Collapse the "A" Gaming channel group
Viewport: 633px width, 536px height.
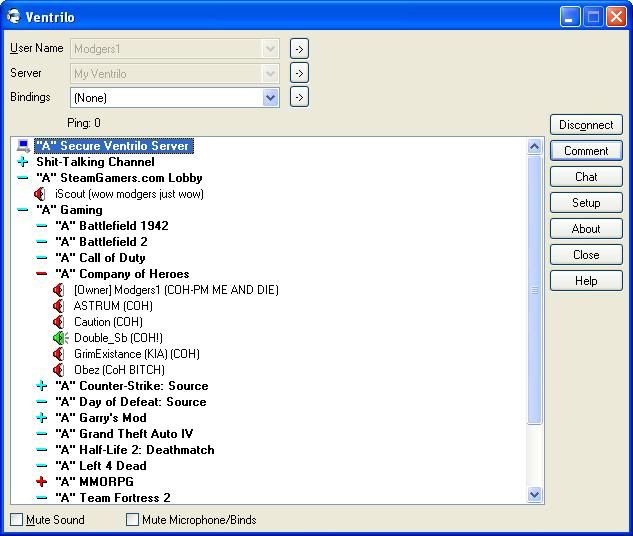pos(23,210)
